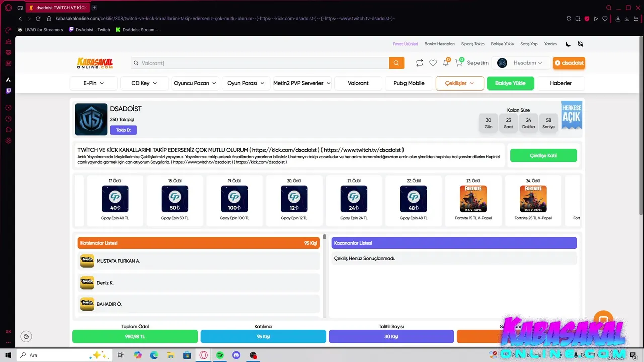Click the Kabasakal Online logo
Screen dimensions: 644x362
(x=95, y=63)
